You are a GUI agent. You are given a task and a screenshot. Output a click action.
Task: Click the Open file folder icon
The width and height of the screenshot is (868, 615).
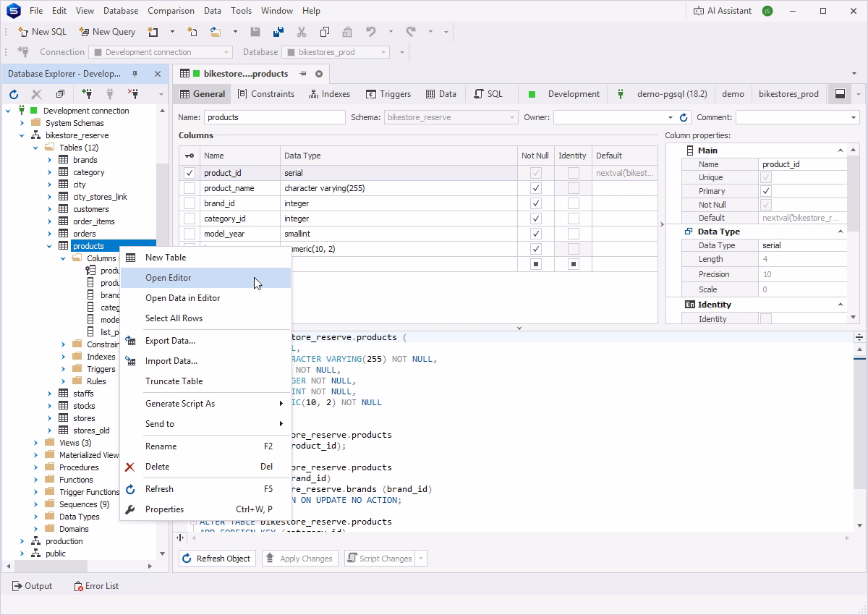[216, 32]
